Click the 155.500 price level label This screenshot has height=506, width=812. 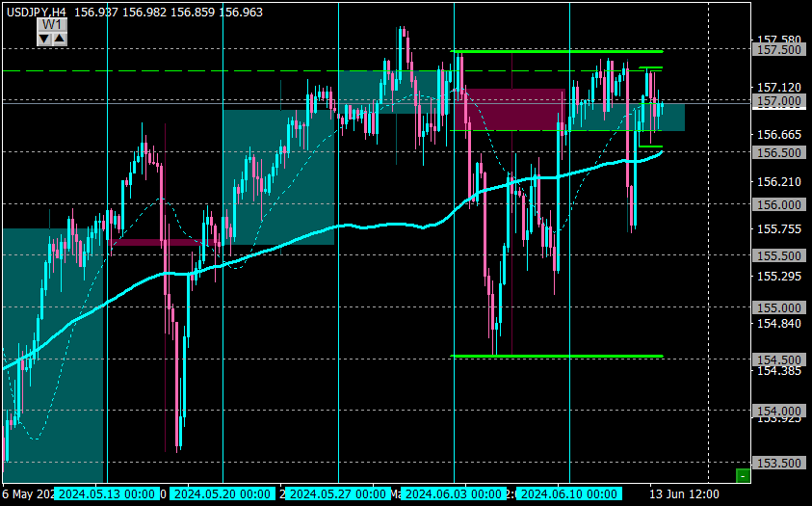779,255
